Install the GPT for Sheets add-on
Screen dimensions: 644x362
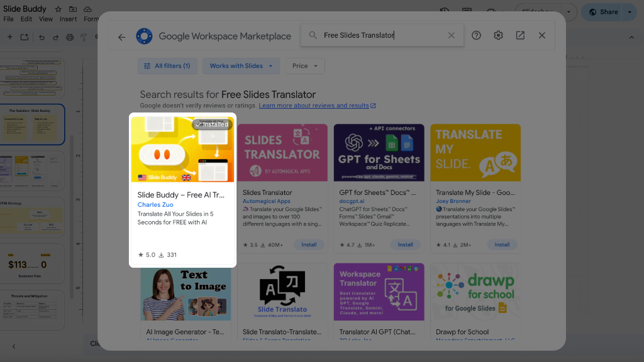point(406,244)
